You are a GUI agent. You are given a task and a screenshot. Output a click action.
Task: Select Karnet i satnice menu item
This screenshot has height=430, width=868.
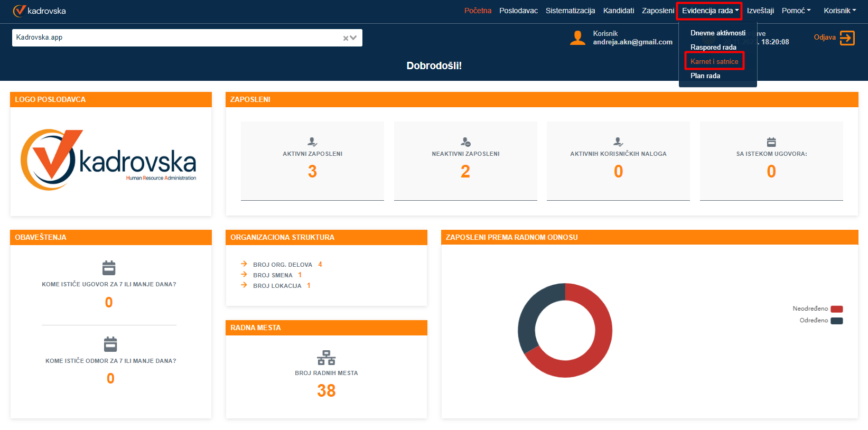(x=714, y=61)
